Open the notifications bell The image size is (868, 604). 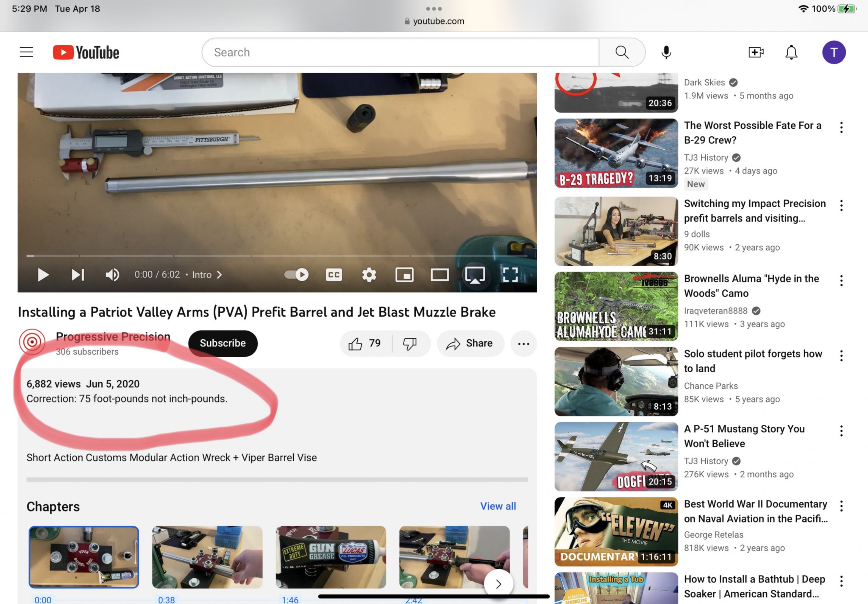pyautogui.click(x=791, y=52)
